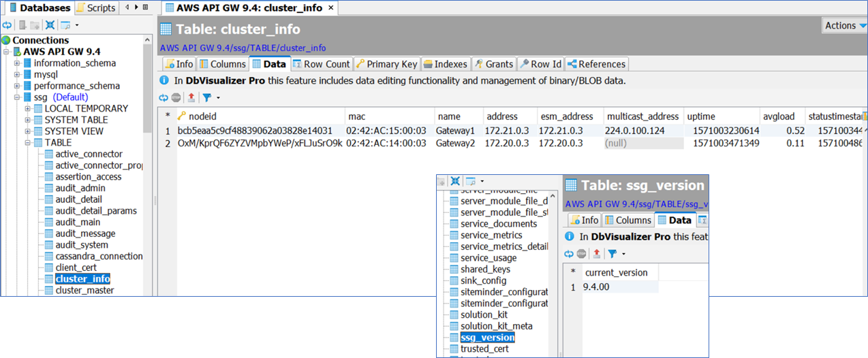
Task: Select the audit_main table in the tree
Action: [78, 223]
